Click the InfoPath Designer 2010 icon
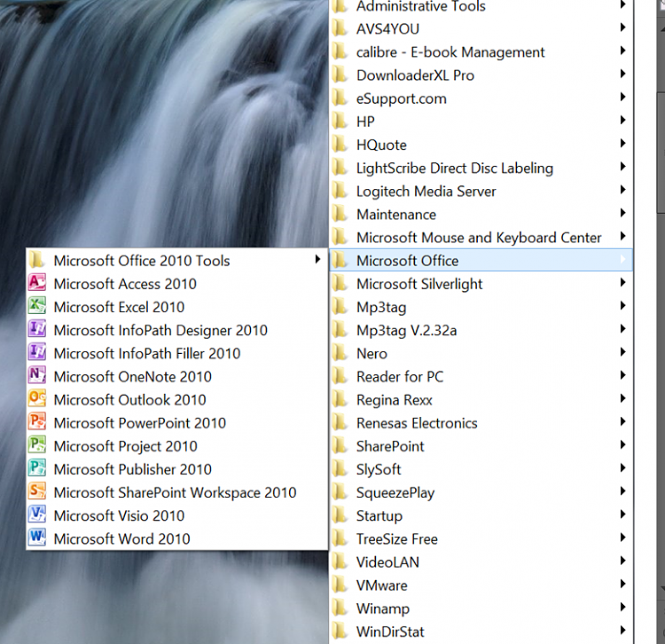The image size is (665, 644). coord(37,329)
